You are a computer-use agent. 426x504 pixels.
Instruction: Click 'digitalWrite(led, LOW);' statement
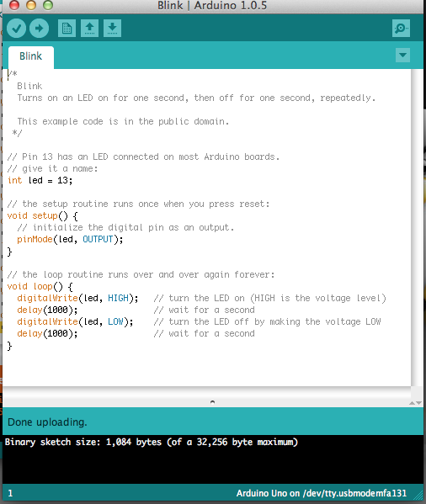click(x=75, y=321)
